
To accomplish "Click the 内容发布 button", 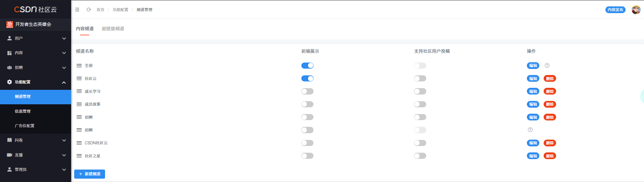I will [615, 10].
